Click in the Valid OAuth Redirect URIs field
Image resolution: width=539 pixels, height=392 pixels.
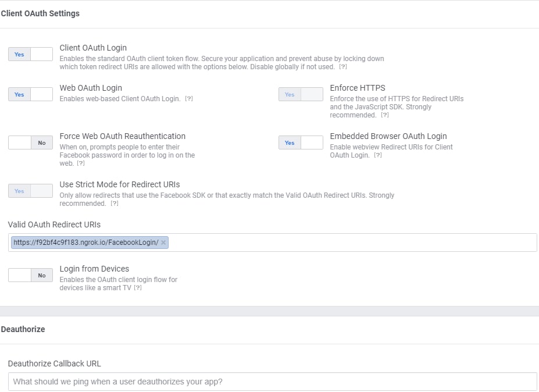click(x=272, y=243)
